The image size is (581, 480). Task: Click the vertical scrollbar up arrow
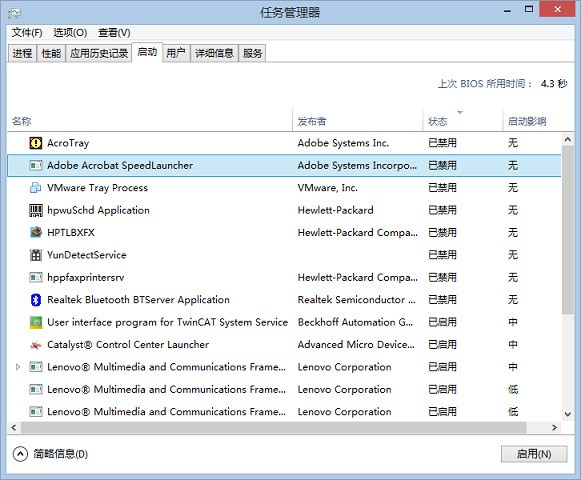[x=568, y=139]
